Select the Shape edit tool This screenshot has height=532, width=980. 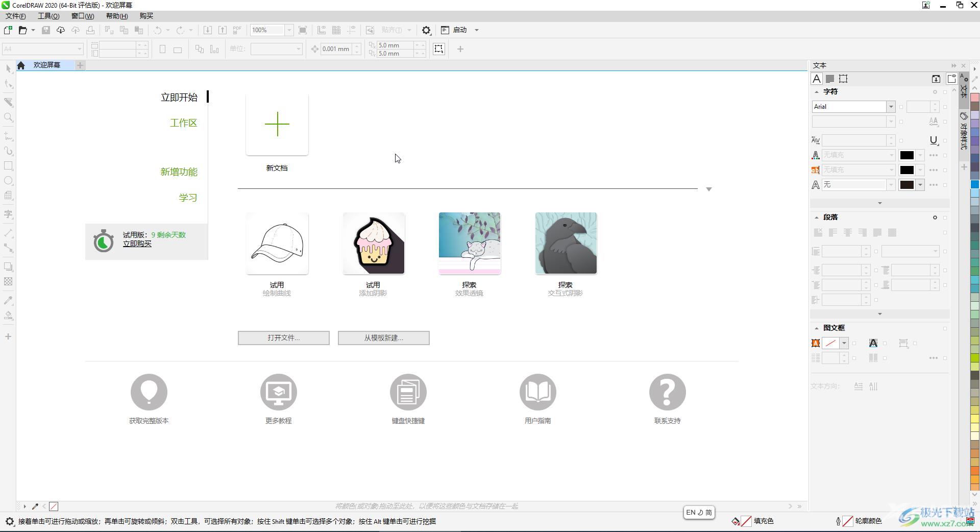click(8, 84)
